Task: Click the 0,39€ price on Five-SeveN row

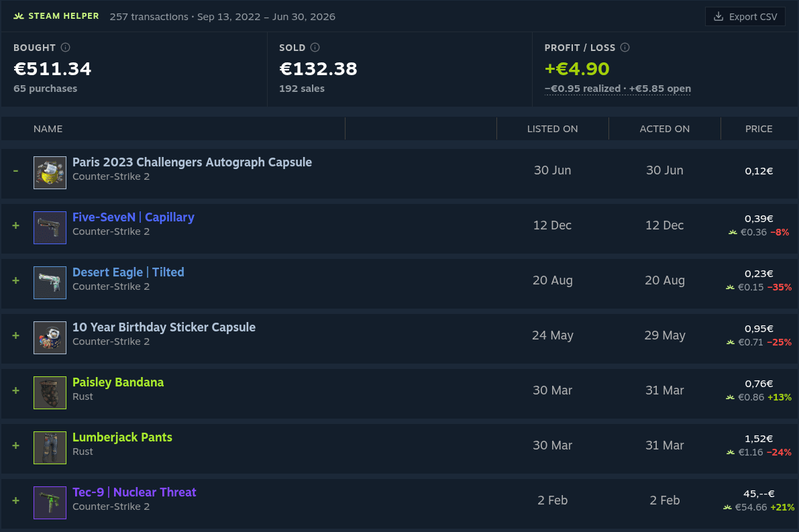Action: 759,219
